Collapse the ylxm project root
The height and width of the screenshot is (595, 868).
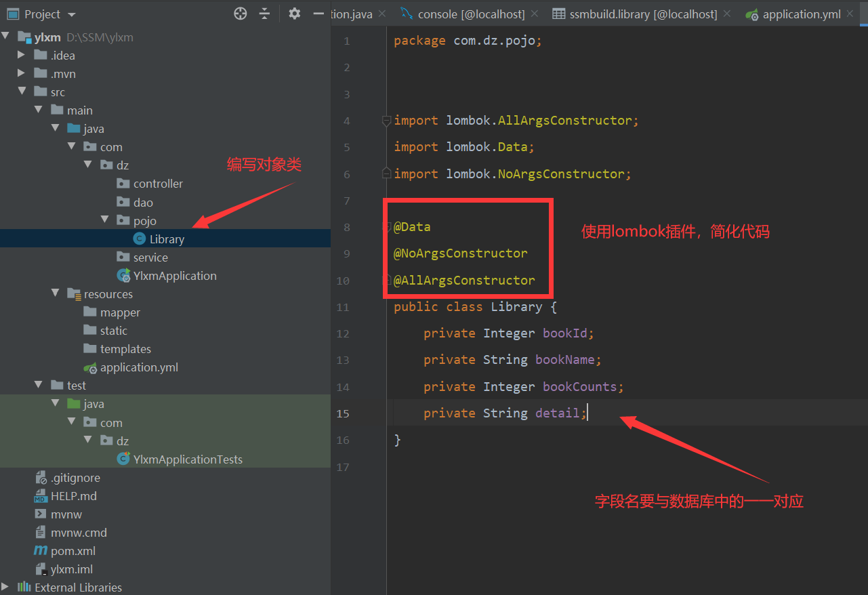coord(6,37)
